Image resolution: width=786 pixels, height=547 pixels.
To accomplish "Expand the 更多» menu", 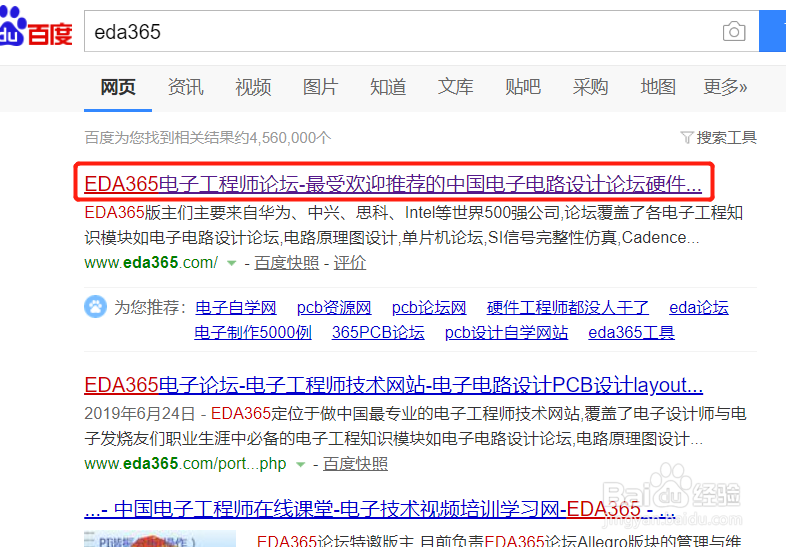I will coord(725,87).
